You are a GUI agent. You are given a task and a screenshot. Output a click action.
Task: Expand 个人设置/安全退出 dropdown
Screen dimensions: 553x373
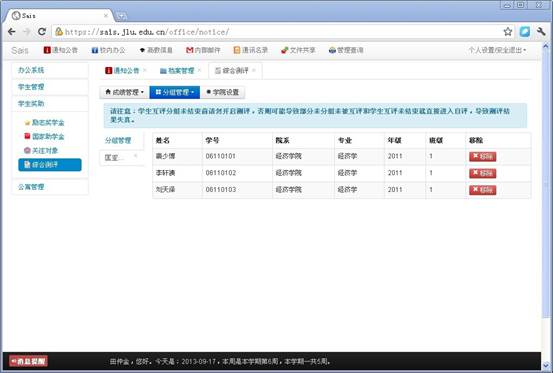497,50
